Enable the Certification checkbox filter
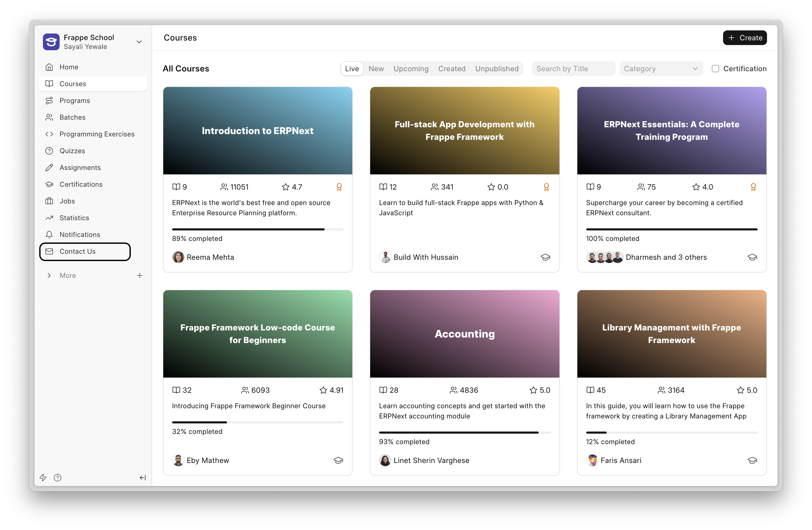Viewport: 812px width, 530px height. pos(715,69)
